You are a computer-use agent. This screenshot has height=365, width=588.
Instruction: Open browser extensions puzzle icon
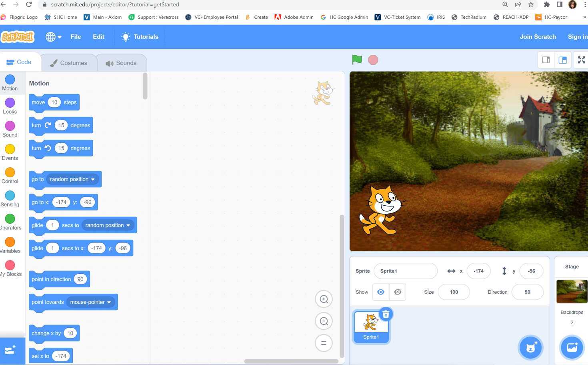[x=546, y=4]
